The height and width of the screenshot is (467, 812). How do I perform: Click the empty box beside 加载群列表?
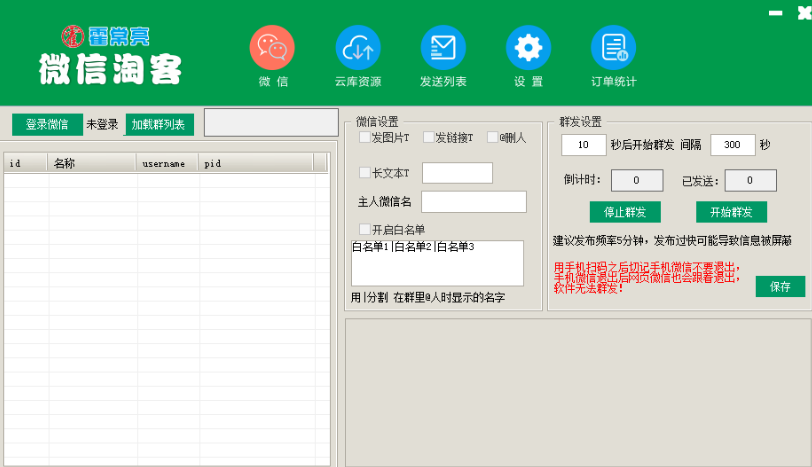(271, 122)
